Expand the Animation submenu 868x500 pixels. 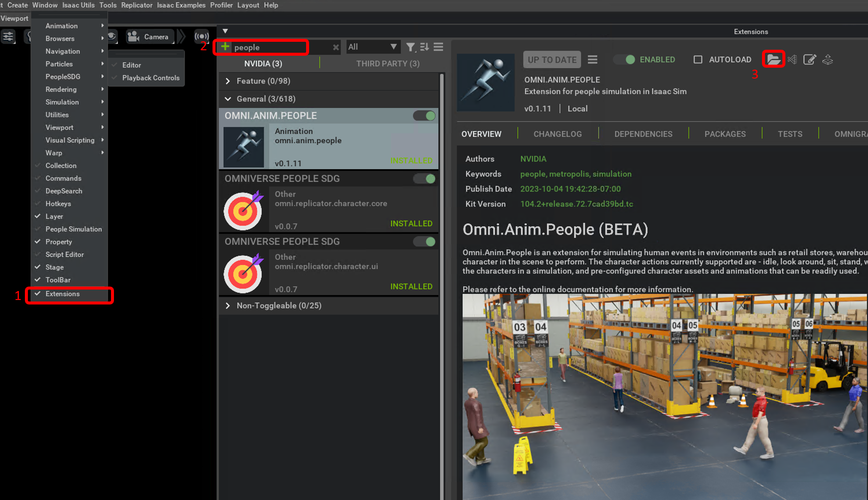(x=69, y=26)
